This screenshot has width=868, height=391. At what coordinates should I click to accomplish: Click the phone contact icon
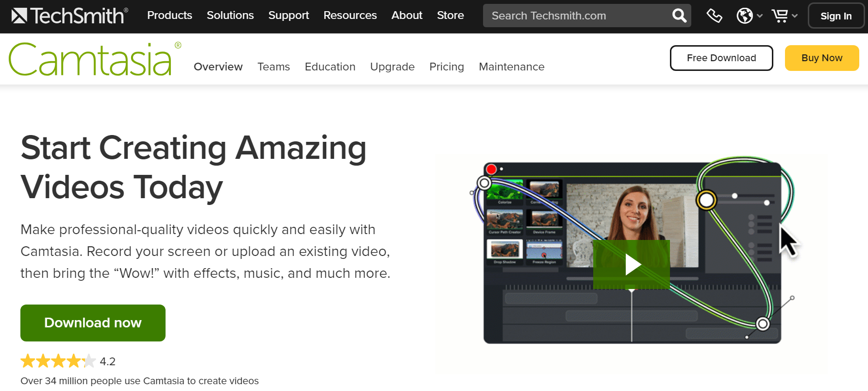714,16
